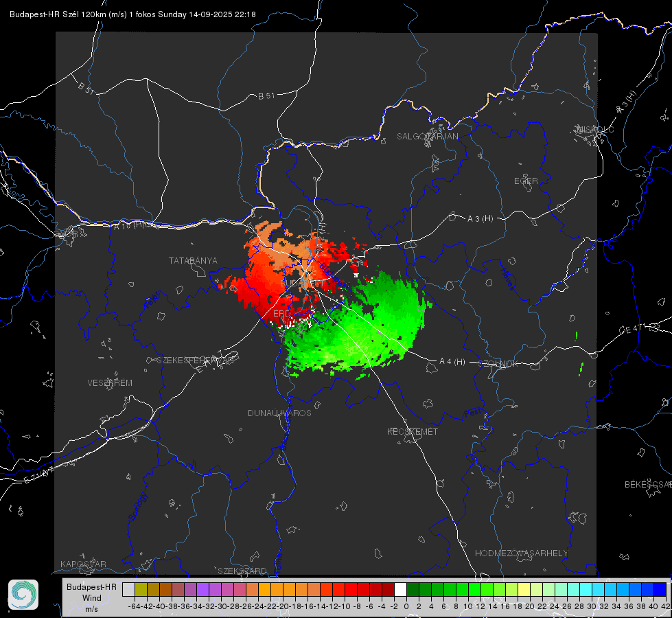
Task: Select the light grey first swatch in legend
Action: pyautogui.click(x=128, y=589)
